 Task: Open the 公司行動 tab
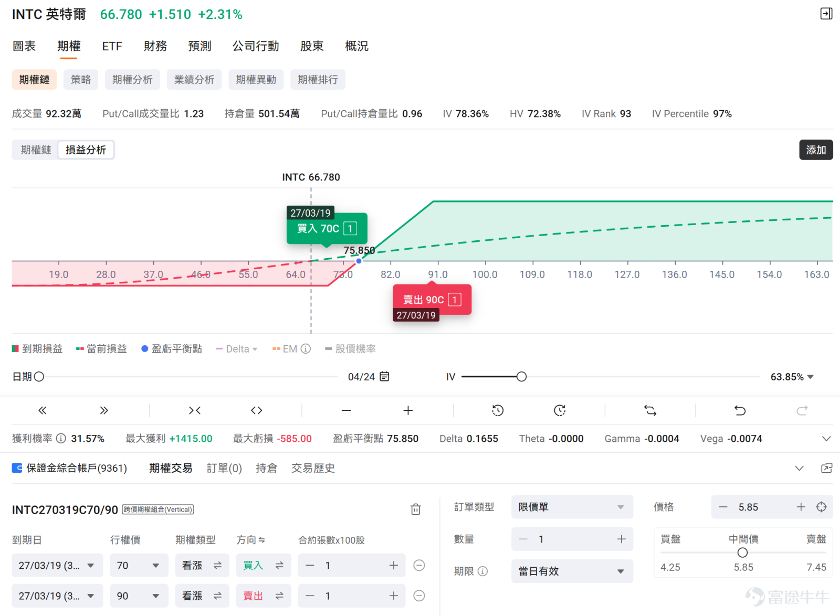[x=256, y=46]
